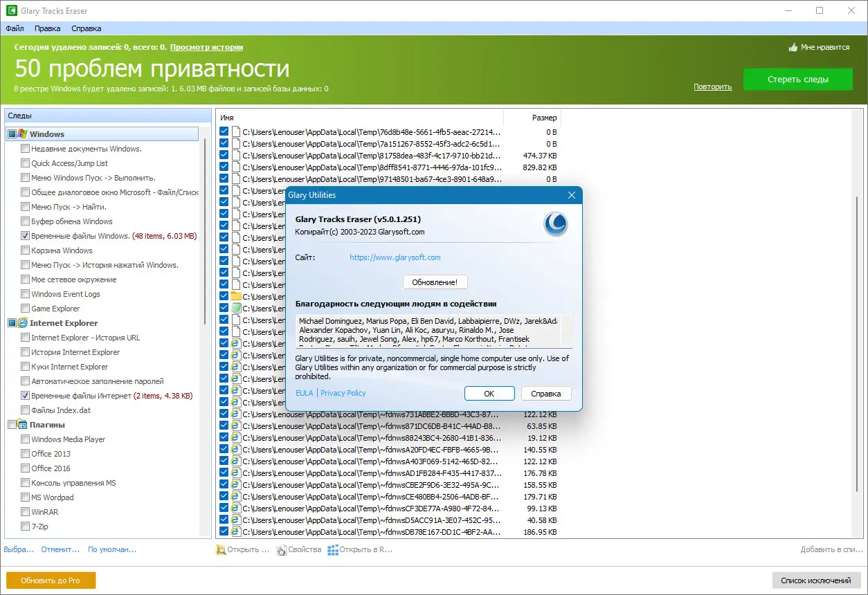Open the EULA link

pyautogui.click(x=305, y=393)
